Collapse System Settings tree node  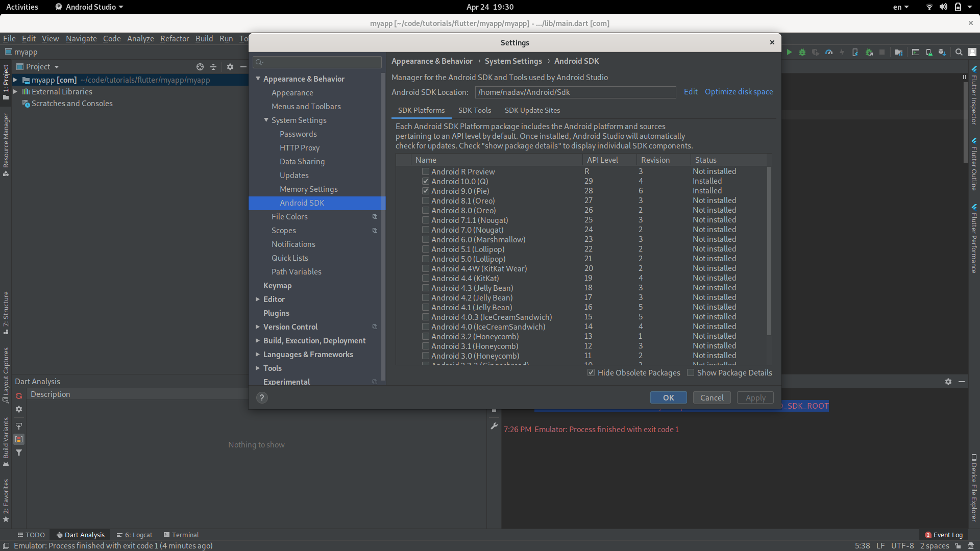[x=266, y=120]
